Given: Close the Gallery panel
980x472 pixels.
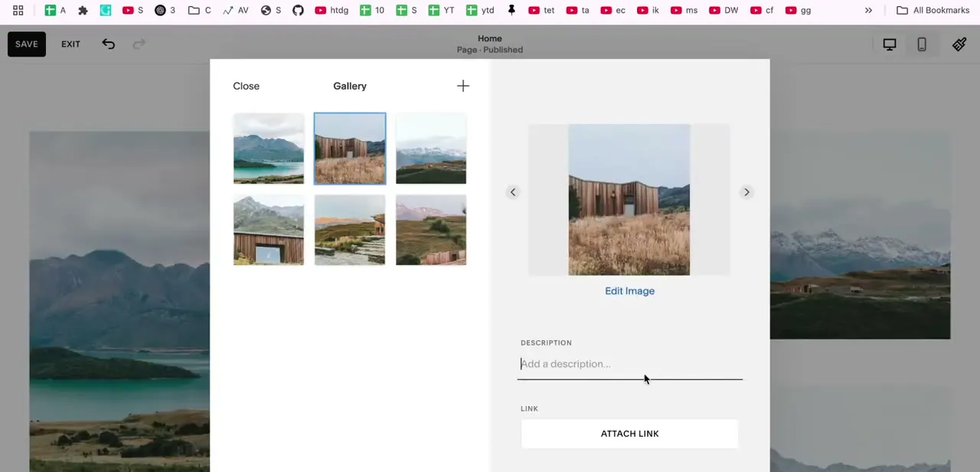Looking at the screenshot, I should pyautogui.click(x=247, y=86).
